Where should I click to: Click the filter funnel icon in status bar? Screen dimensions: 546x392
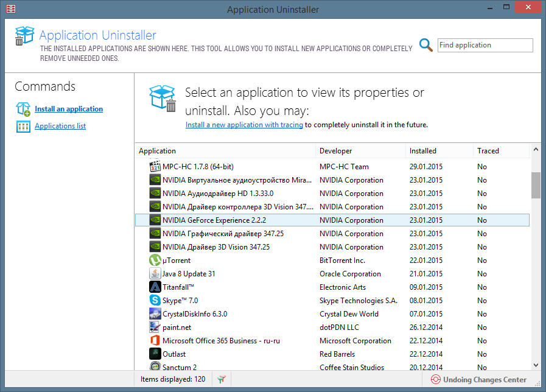point(222,379)
